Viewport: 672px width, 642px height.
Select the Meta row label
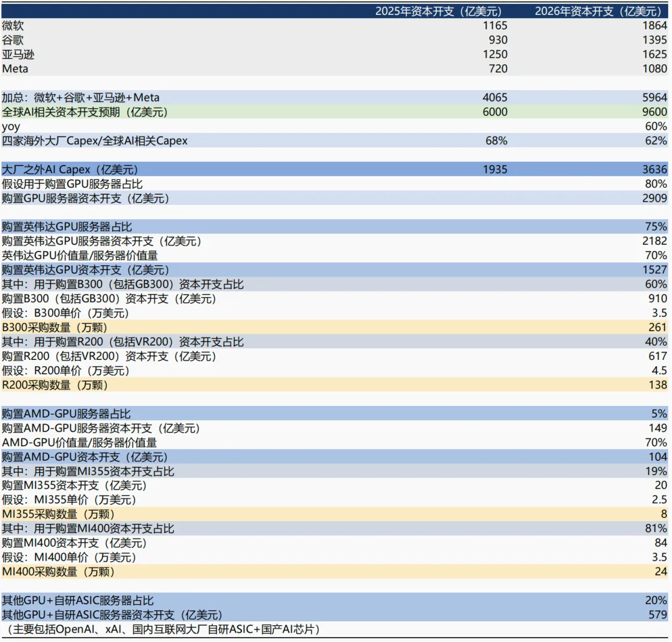[15, 68]
